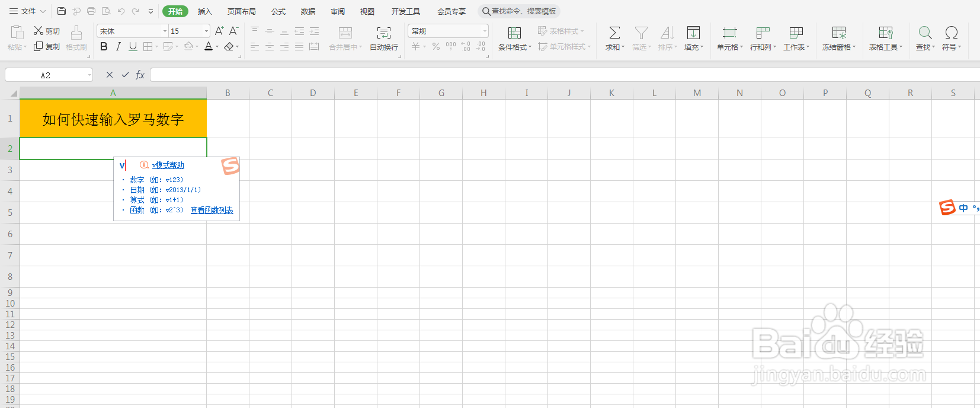
Task: Switch to the Insert (插入) tab
Action: 204,11
